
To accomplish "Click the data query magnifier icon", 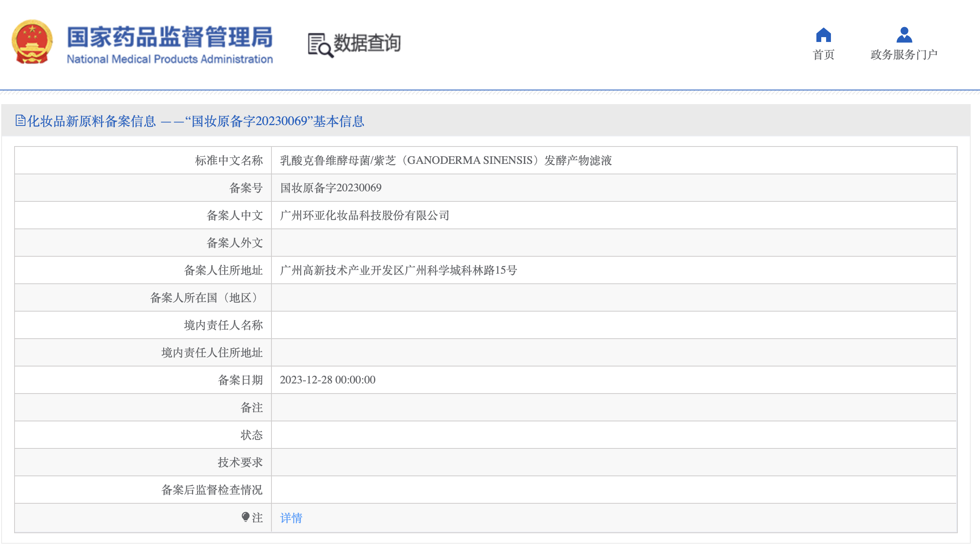I will [x=321, y=45].
